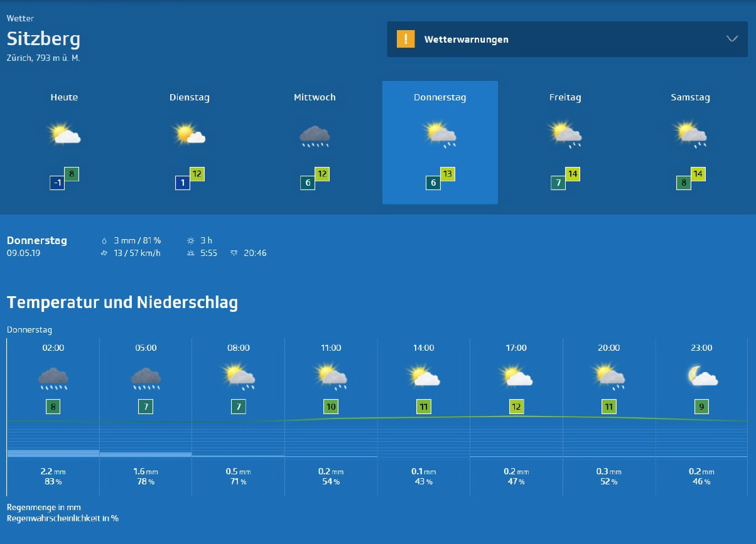Click the 14:00 partly sunny icon
This screenshot has width=756, height=544.
[x=424, y=377]
